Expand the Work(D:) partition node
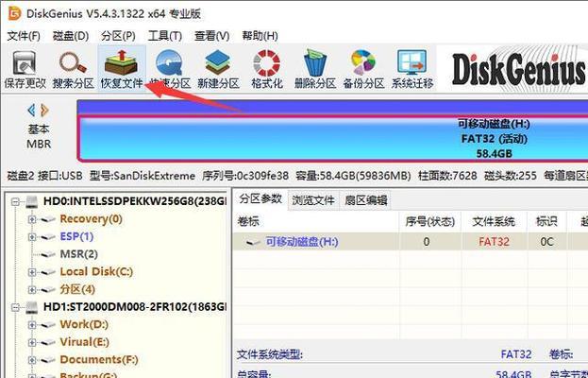588x378 pixels. pyautogui.click(x=32, y=325)
